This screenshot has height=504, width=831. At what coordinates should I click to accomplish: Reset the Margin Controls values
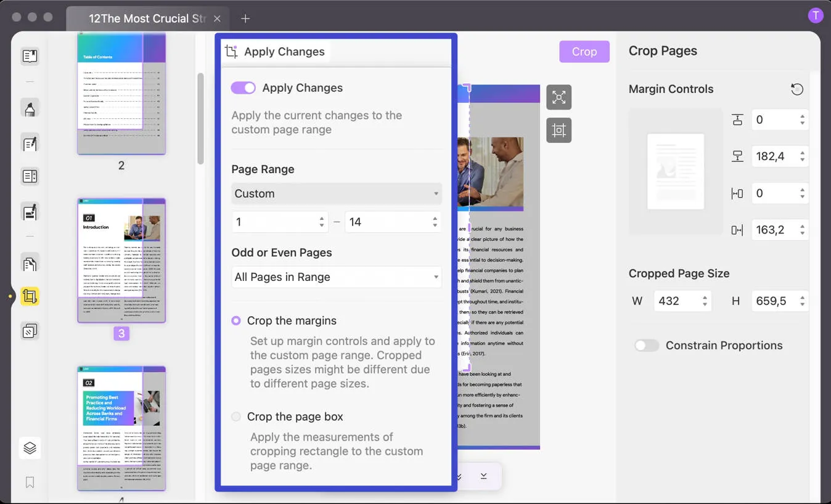click(797, 89)
